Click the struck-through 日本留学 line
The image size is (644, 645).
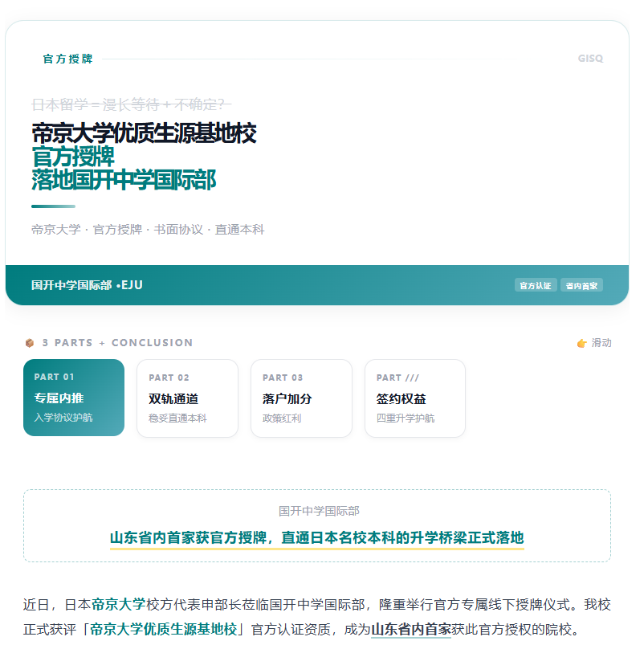click(132, 104)
